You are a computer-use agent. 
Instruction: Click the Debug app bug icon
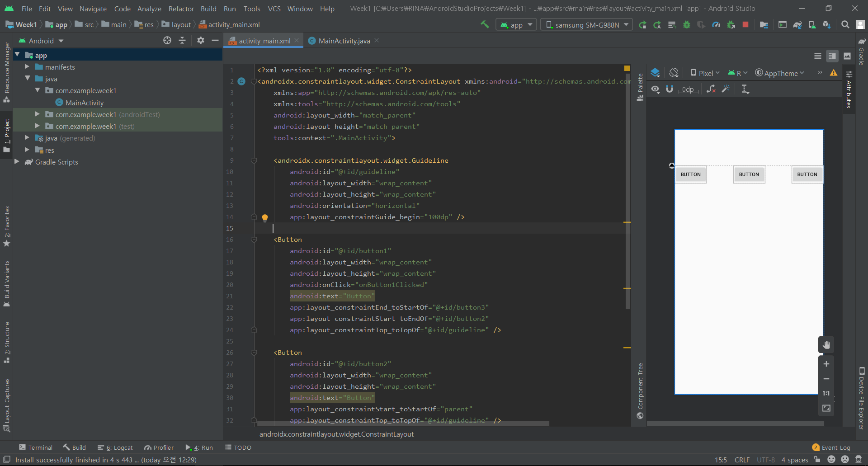click(x=687, y=25)
